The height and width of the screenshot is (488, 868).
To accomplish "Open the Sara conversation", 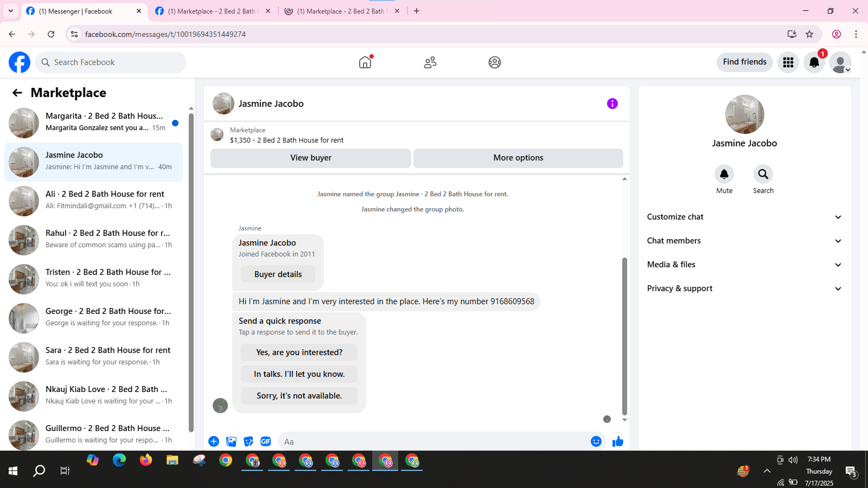I will (x=93, y=357).
